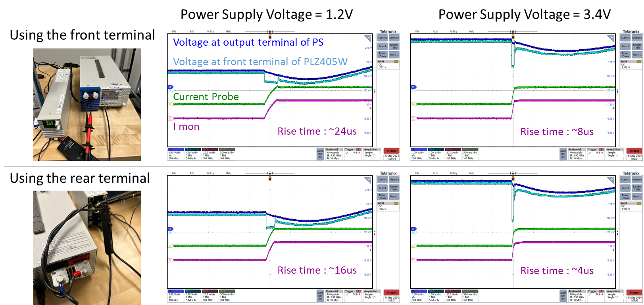Select the C4 channel handle on the ~4us scope
Screen dimensions: 644x305
(x=413, y=246)
